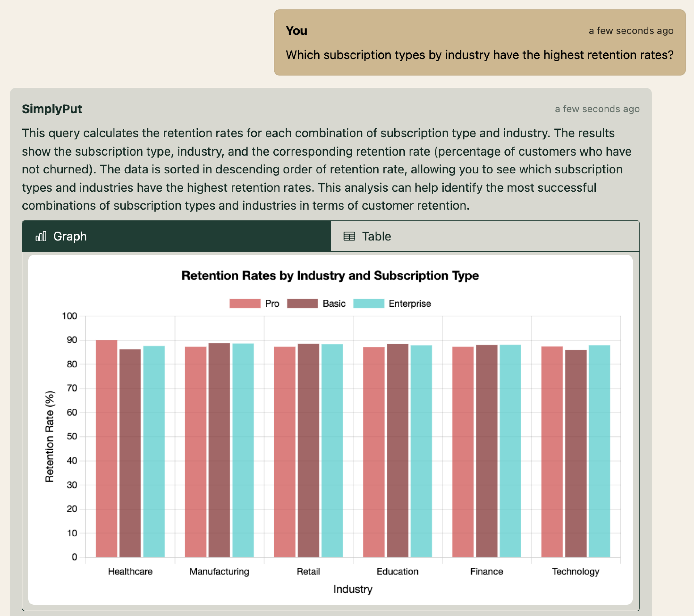Click the Finance Pro bar
694x616 pixels.
point(463,452)
